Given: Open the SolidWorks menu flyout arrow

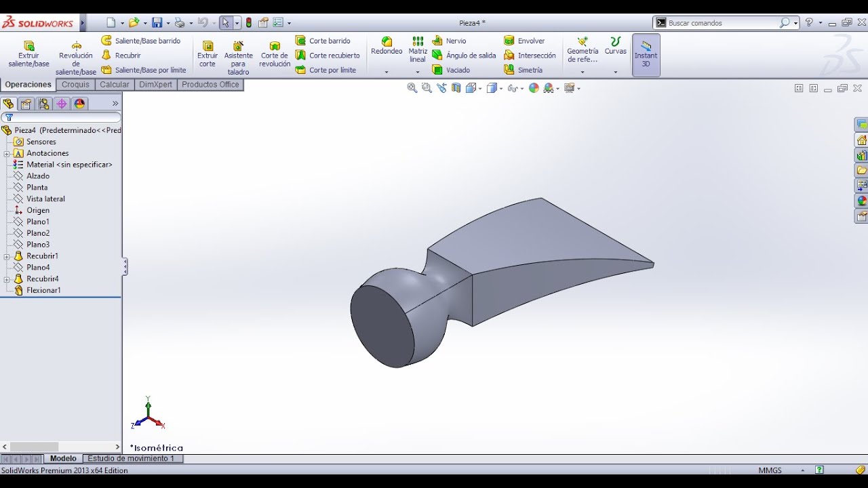Looking at the screenshot, I should (x=83, y=23).
